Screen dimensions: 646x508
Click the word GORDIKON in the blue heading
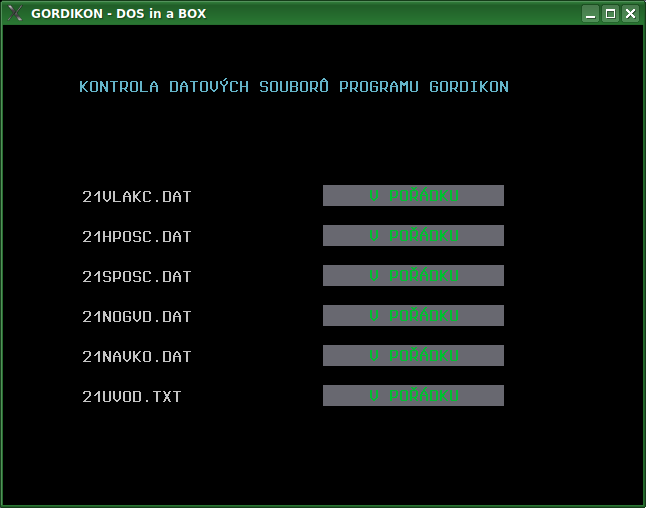[468, 87]
